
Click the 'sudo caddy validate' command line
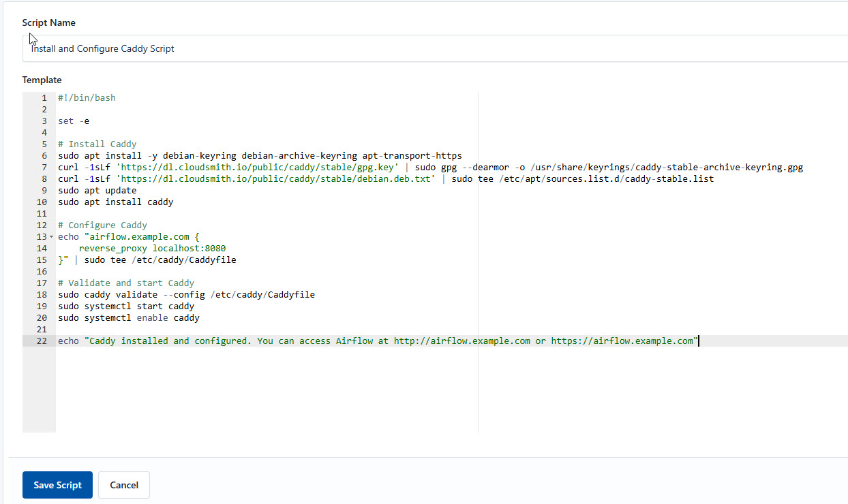[136, 294]
